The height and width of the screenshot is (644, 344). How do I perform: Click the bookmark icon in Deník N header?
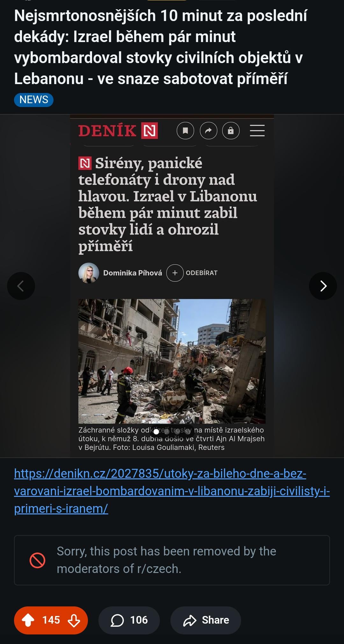click(x=185, y=131)
